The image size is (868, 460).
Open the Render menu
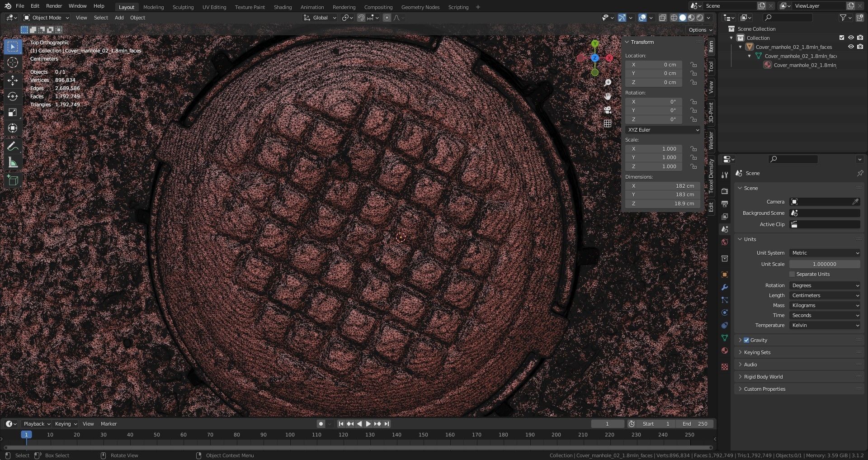click(54, 6)
